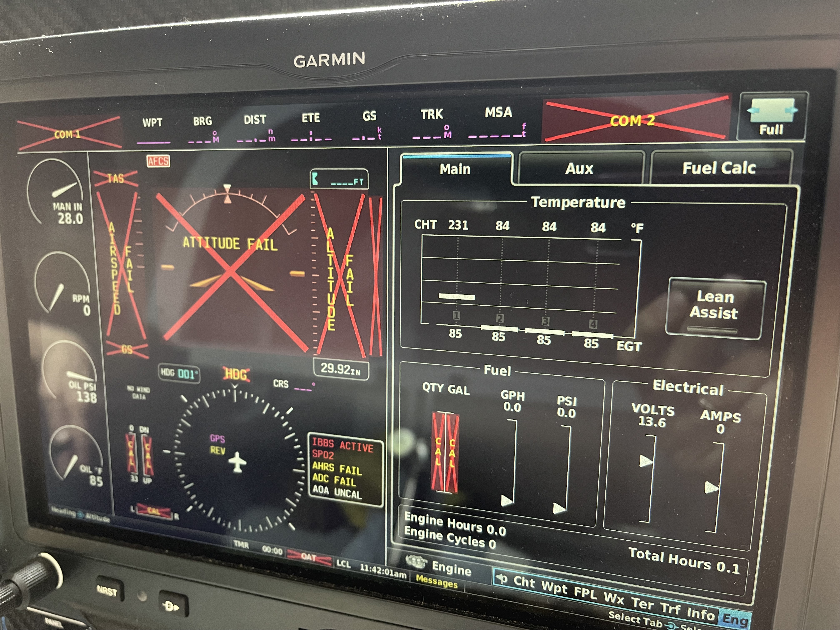Open the yellow Messages button
Screen dimensions: 840x630
(437, 581)
